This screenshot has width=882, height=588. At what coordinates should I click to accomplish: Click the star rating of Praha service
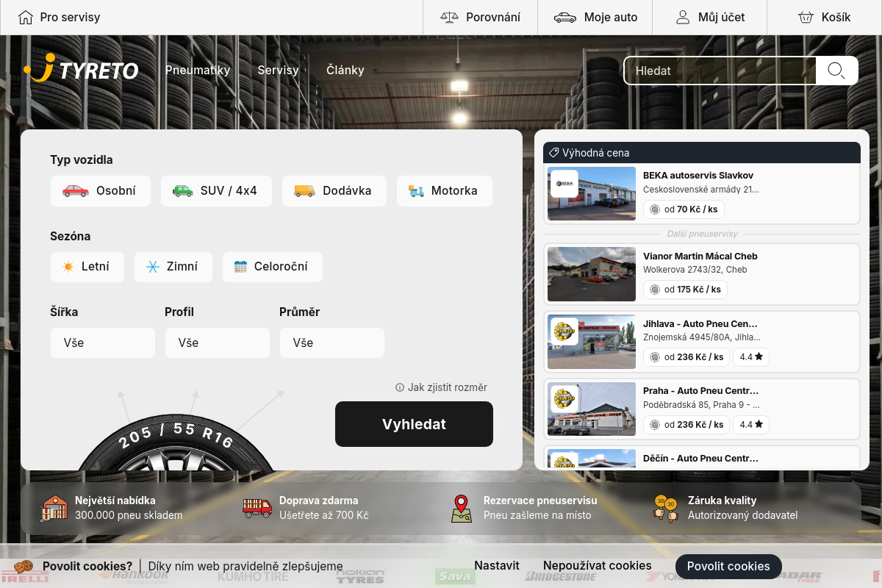751,424
